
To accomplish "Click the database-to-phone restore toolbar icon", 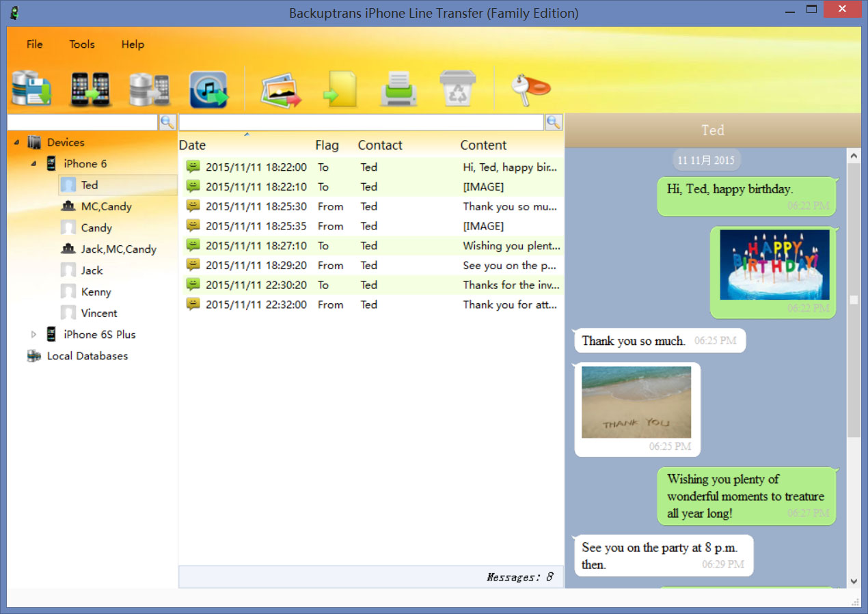I will (149, 89).
